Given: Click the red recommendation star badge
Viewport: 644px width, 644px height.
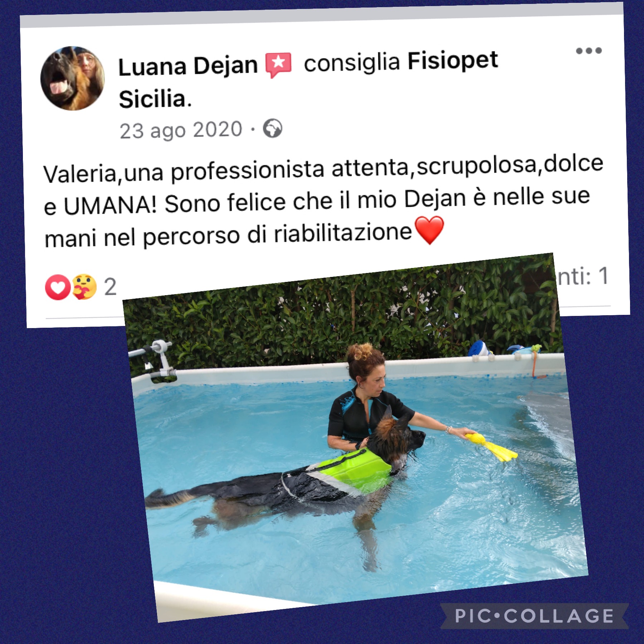Looking at the screenshot, I should click(x=278, y=65).
